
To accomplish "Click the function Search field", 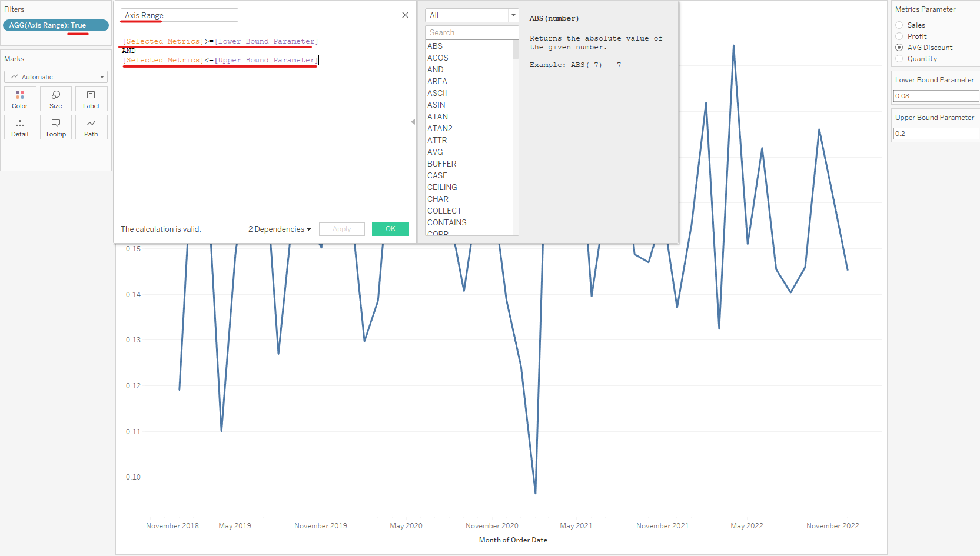I will pyautogui.click(x=472, y=32).
